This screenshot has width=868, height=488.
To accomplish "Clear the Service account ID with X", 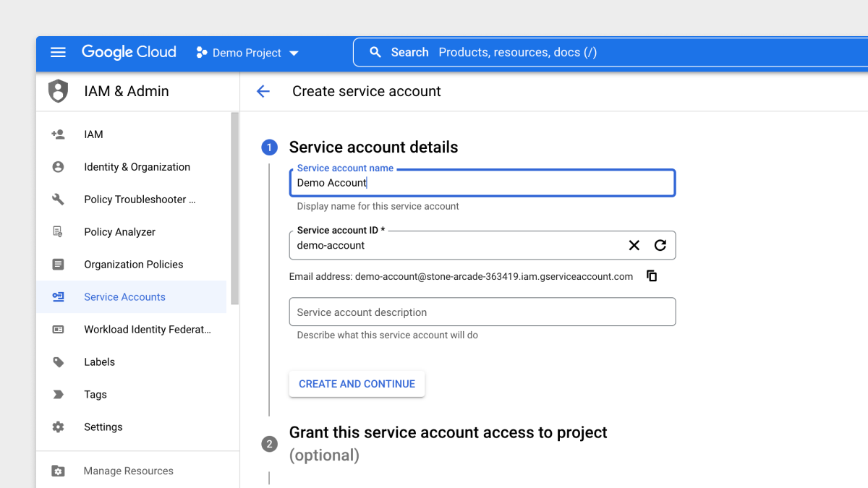I will [x=634, y=245].
